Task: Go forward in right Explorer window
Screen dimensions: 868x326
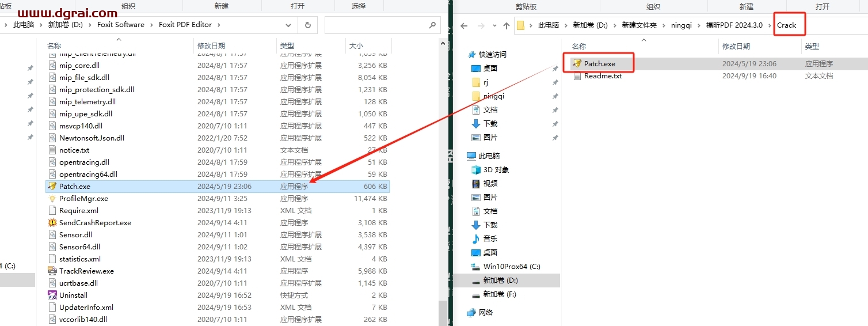Action: click(481, 25)
